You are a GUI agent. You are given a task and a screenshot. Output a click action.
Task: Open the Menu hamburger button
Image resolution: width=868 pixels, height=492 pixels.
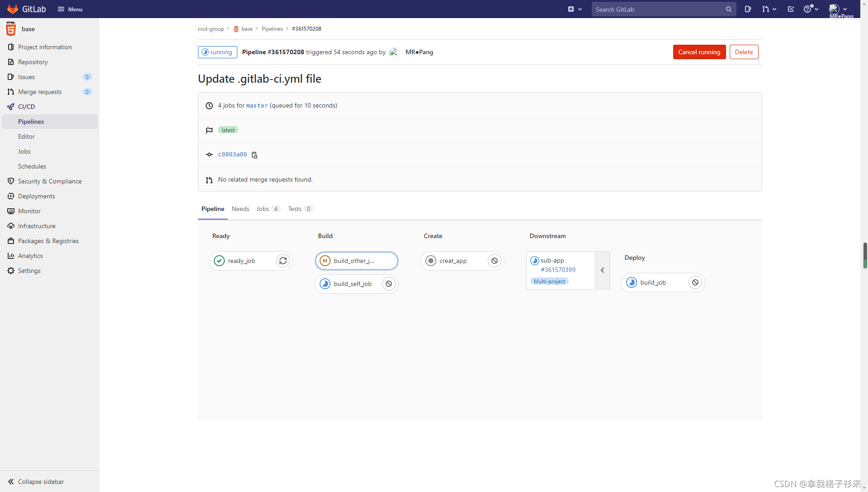click(70, 9)
